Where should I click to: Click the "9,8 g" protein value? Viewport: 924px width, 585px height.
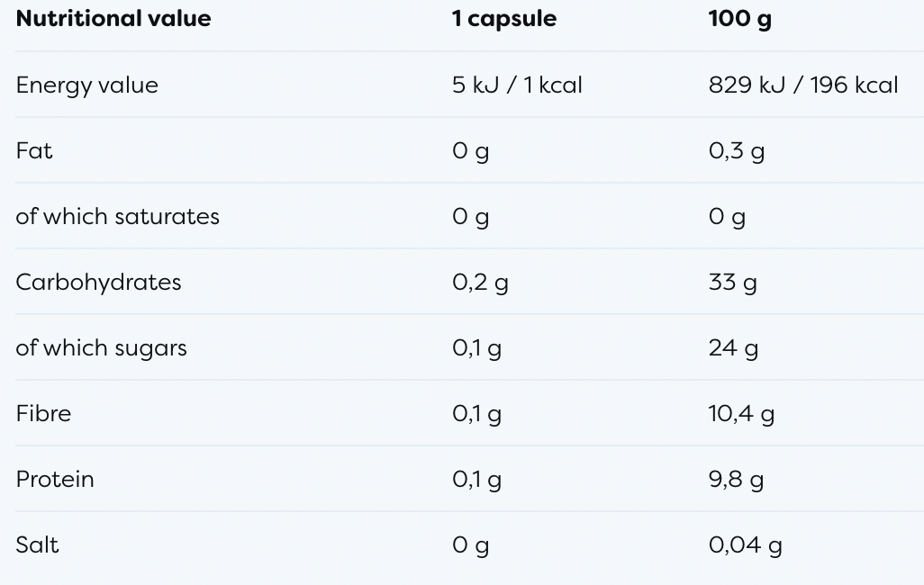point(736,480)
